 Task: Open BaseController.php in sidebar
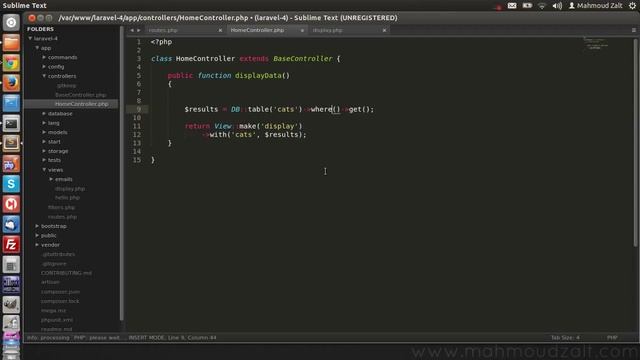coord(81,95)
